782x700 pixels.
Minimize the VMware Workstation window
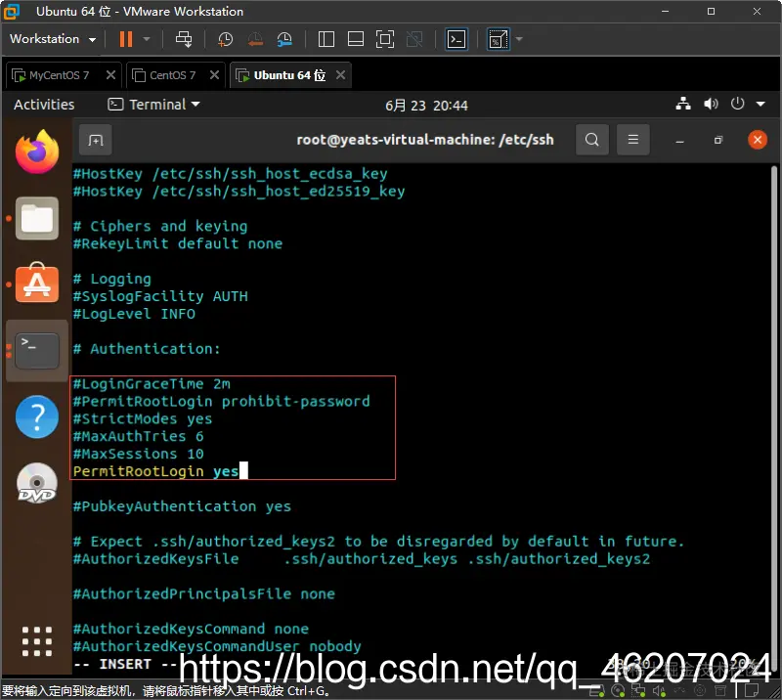666,11
